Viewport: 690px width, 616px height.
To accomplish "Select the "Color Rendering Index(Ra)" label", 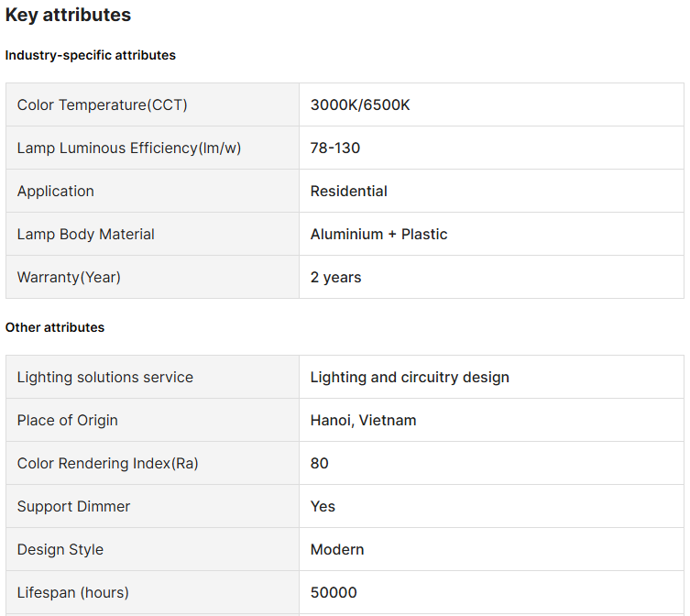I will (x=107, y=464).
